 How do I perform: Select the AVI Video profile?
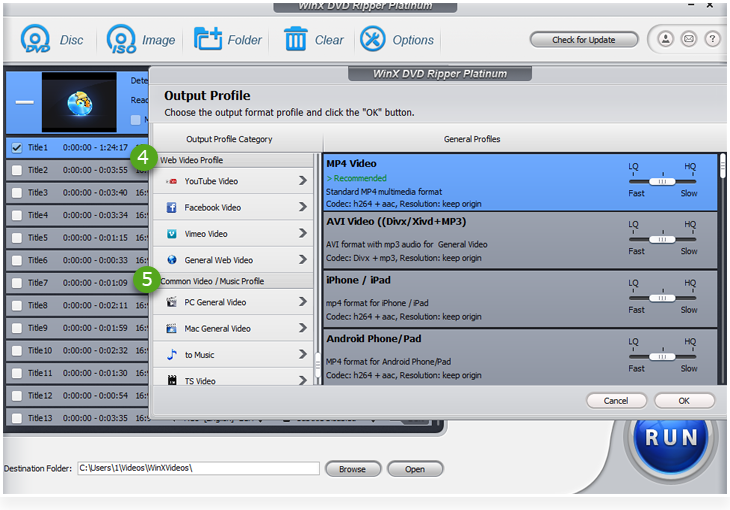point(520,240)
